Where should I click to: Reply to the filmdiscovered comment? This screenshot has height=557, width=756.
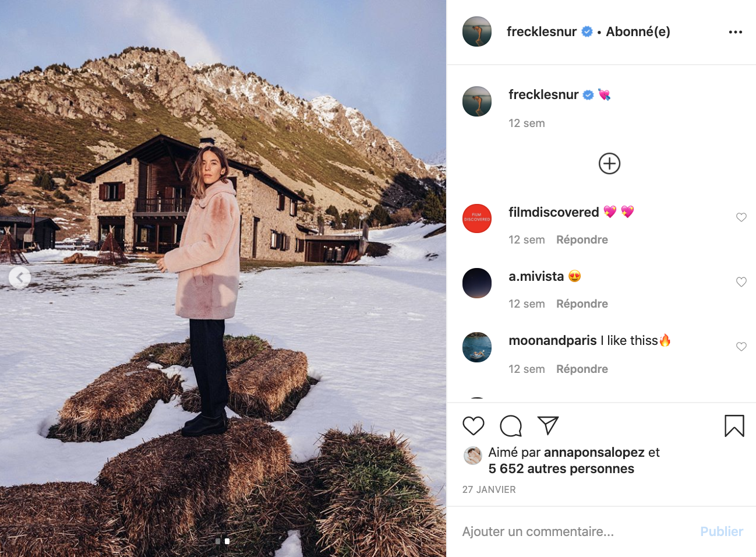pos(582,239)
